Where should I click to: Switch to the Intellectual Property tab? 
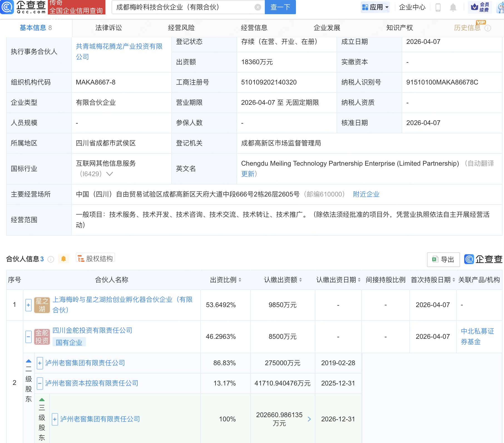pos(399,28)
